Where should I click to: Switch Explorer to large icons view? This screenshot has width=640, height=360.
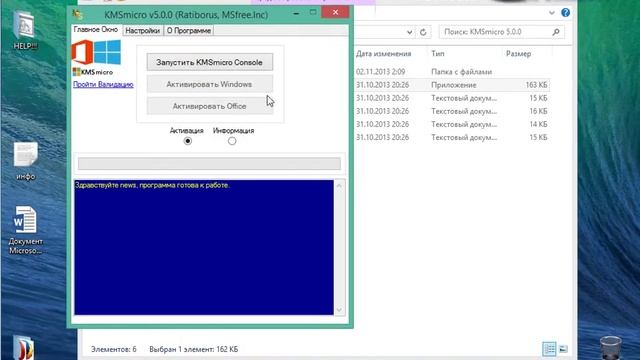click(x=563, y=349)
